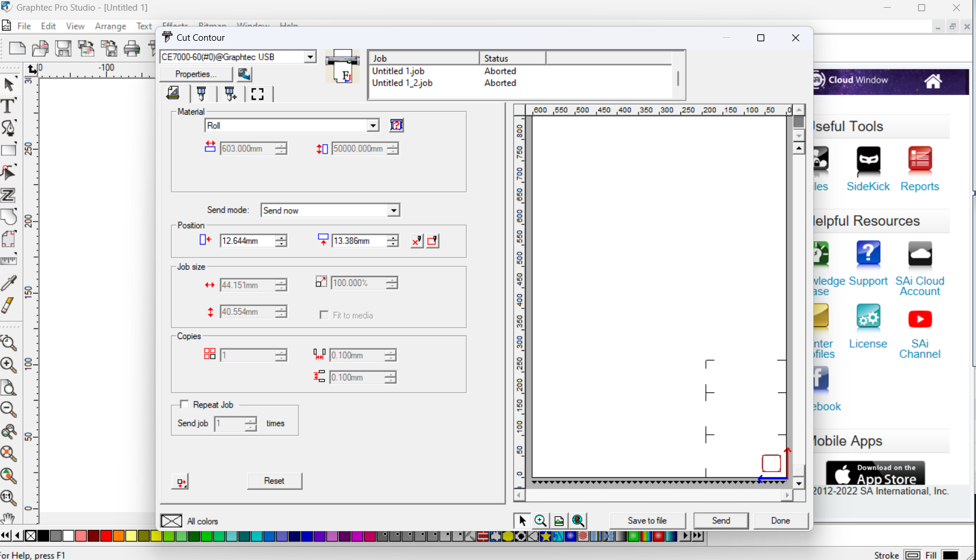Click the Zoom Out magnifier tool

point(8,409)
